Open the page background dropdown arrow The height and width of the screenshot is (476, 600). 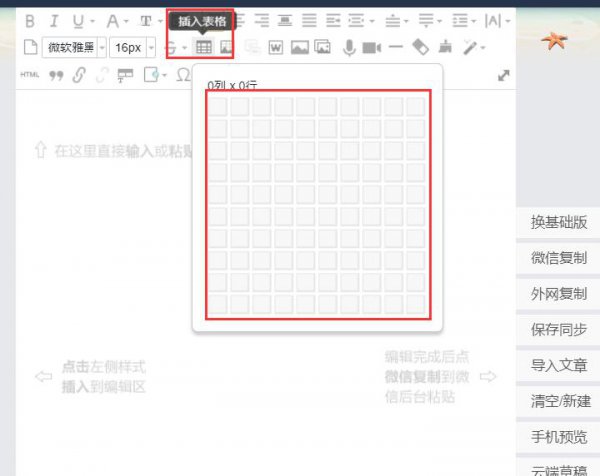165,75
